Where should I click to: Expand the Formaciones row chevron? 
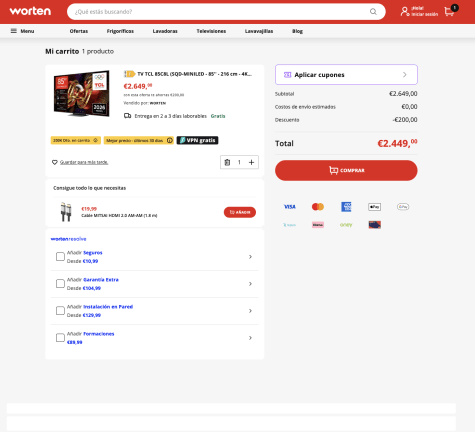point(250,338)
